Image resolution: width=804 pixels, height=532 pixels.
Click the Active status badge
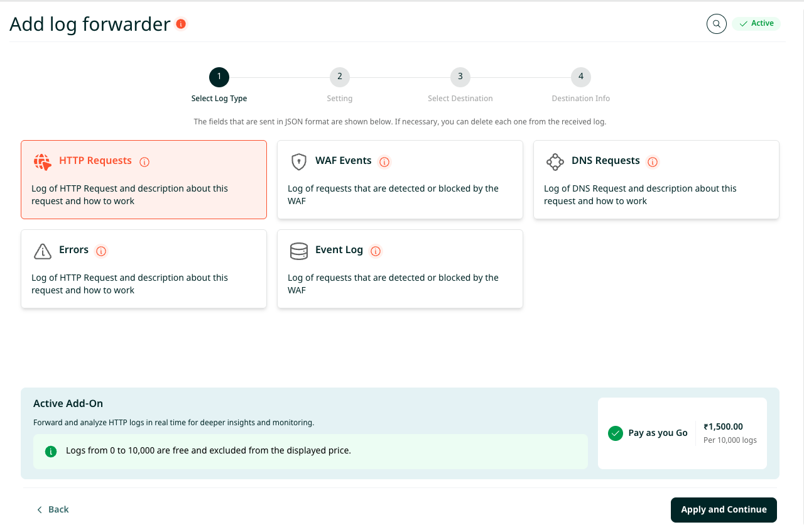pyautogui.click(x=756, y=24)
